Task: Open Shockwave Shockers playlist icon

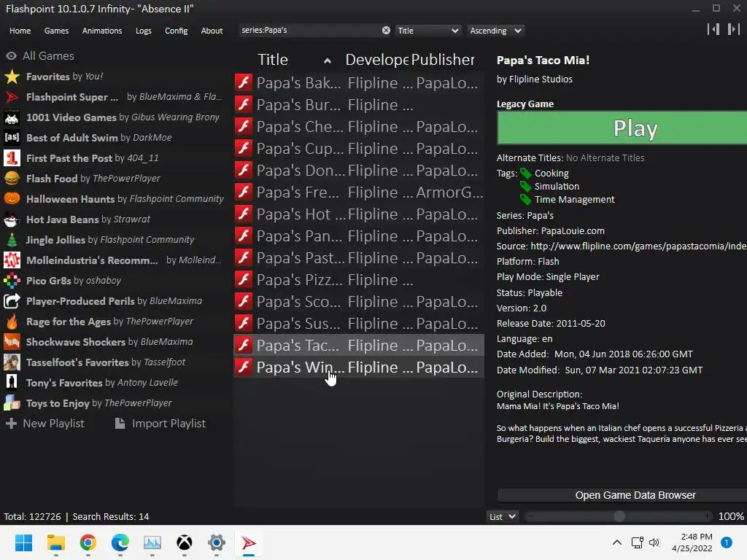Action: point(12,342)
